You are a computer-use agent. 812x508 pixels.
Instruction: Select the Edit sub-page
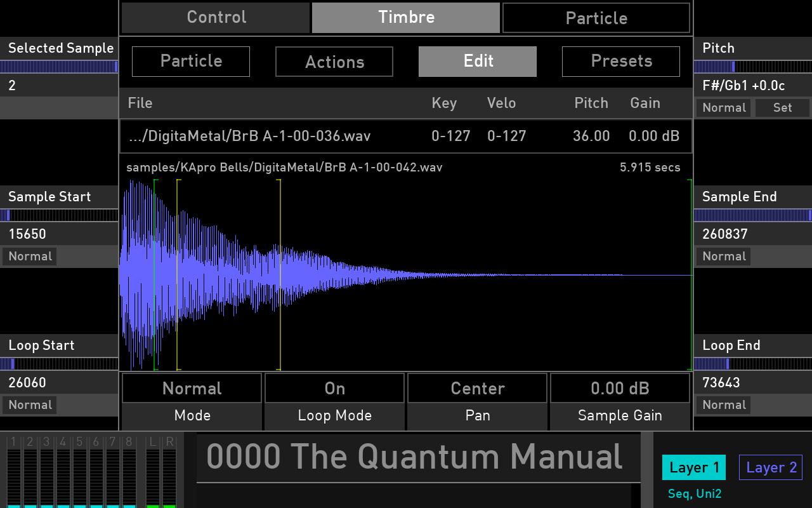tap(477, 61)
